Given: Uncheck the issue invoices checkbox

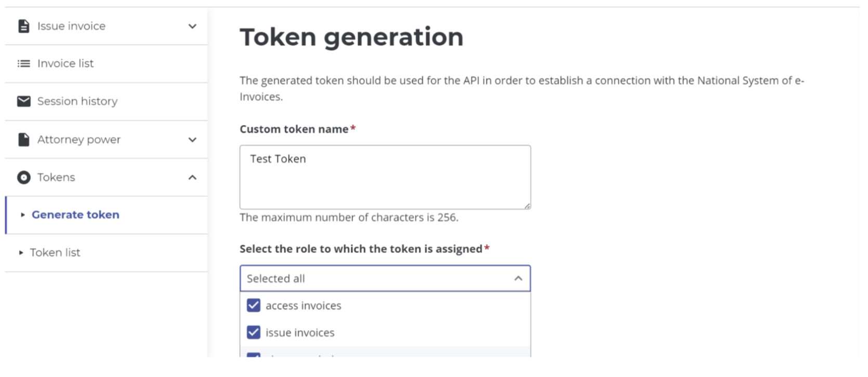Looking at the screenshot, I should coord(254,332).
